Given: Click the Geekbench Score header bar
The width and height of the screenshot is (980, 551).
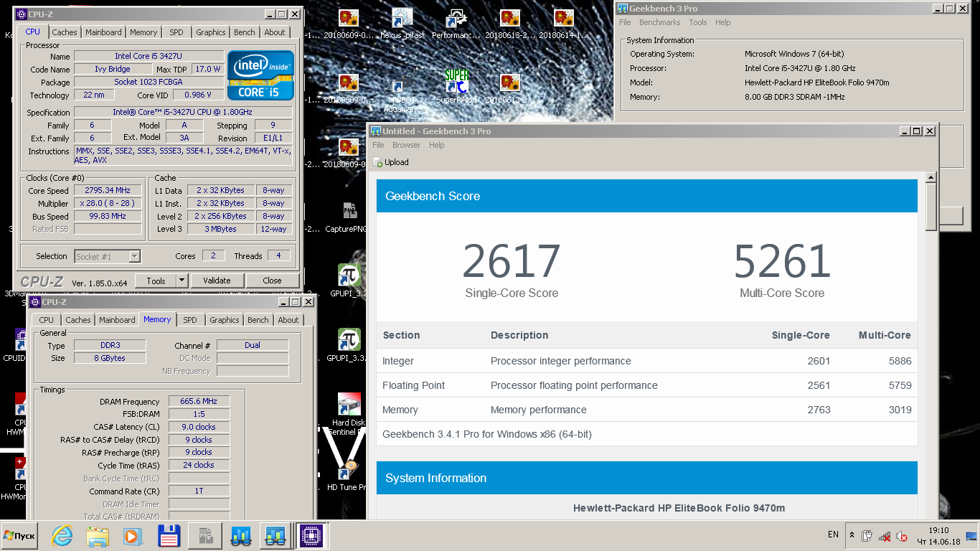Looking at the screenshot, I should 647,196.
